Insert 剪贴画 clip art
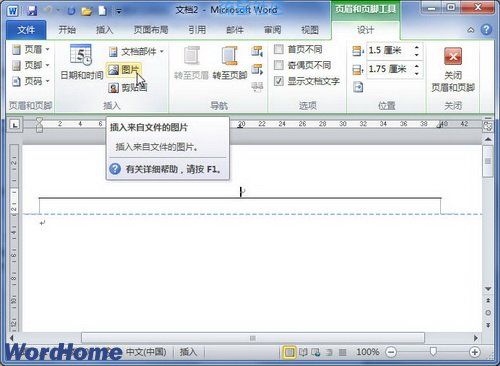This screenshot has height=366, width=500. coord(128,88)
